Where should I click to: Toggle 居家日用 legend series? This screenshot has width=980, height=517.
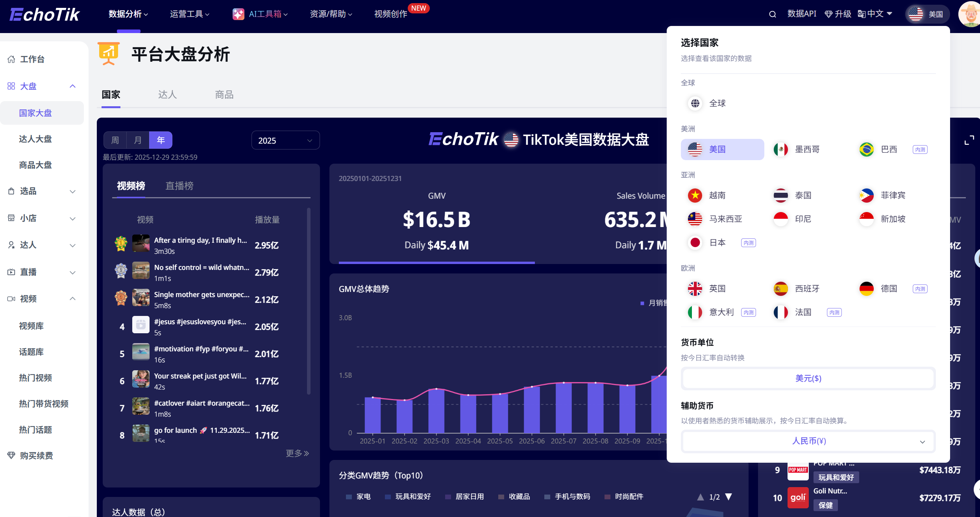(464, 497)
